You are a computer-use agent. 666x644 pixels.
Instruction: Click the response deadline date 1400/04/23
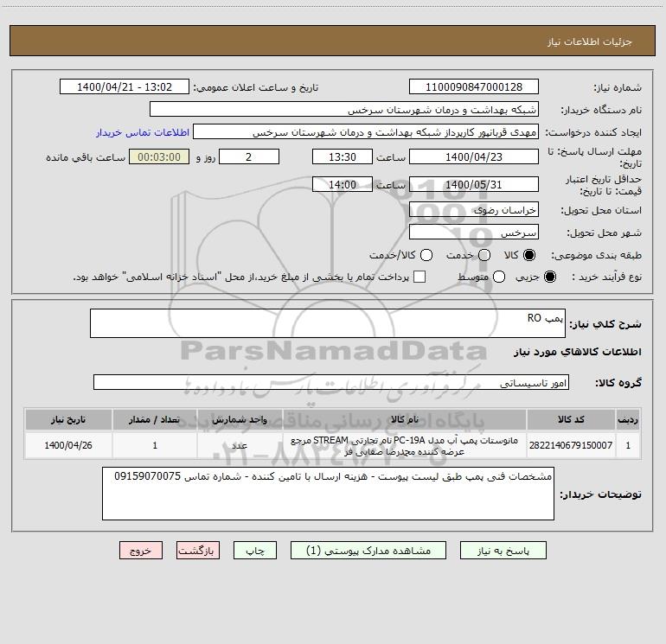pos(474,156)
